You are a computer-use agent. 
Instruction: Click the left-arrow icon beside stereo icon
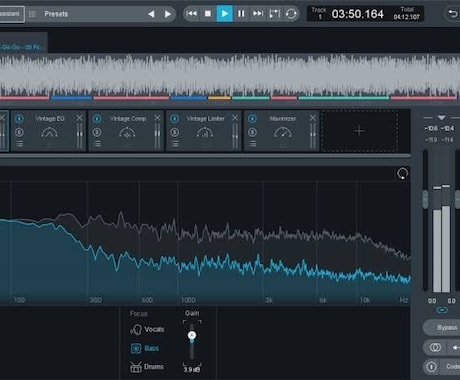click(x=455, y=348)
